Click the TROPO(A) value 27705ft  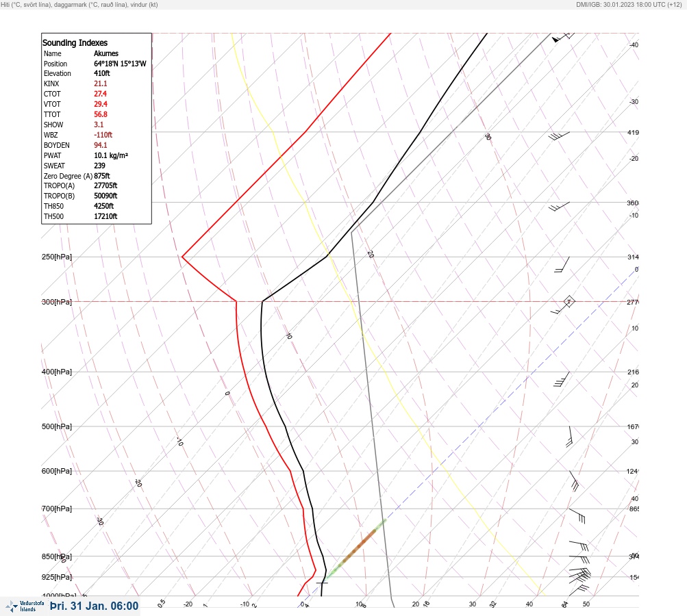click(105, 185)
